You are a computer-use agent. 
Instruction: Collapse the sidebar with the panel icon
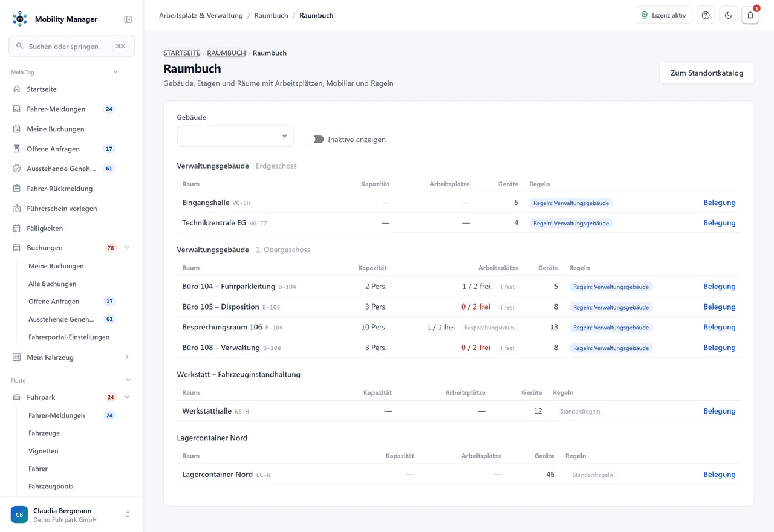pyautogui.click(x=128, y=19)
